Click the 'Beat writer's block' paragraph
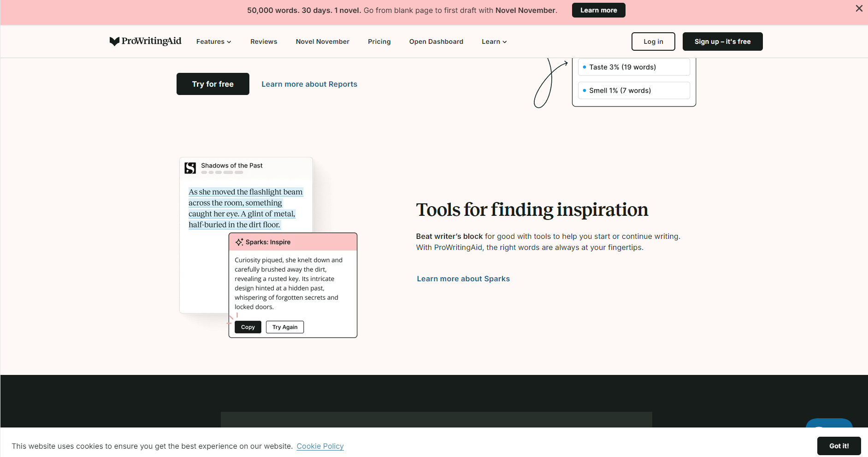 coord(548,242)
